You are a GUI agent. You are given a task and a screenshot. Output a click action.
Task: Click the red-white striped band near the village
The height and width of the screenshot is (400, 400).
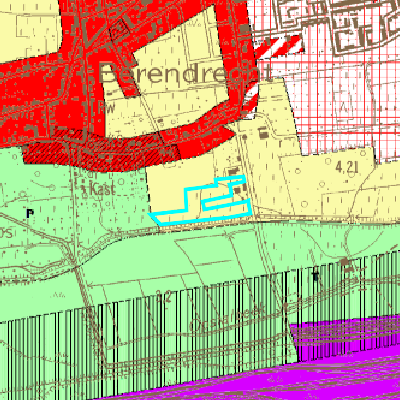pos(279,47)
